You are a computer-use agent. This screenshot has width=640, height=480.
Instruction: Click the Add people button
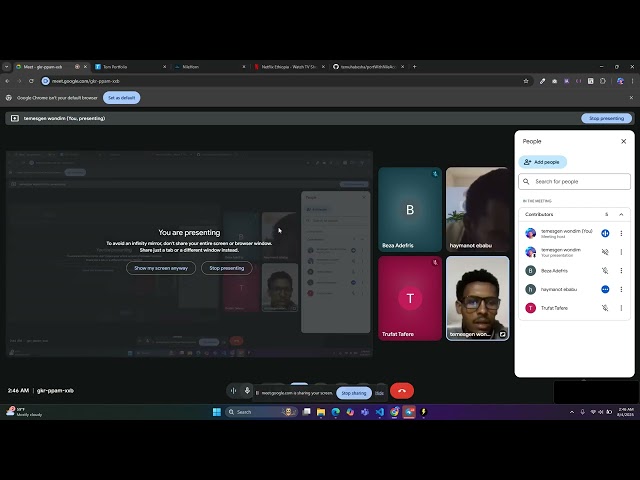542,162
